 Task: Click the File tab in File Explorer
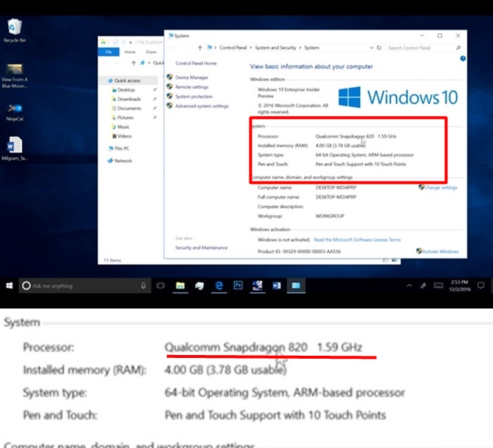[x=108, y=52]
